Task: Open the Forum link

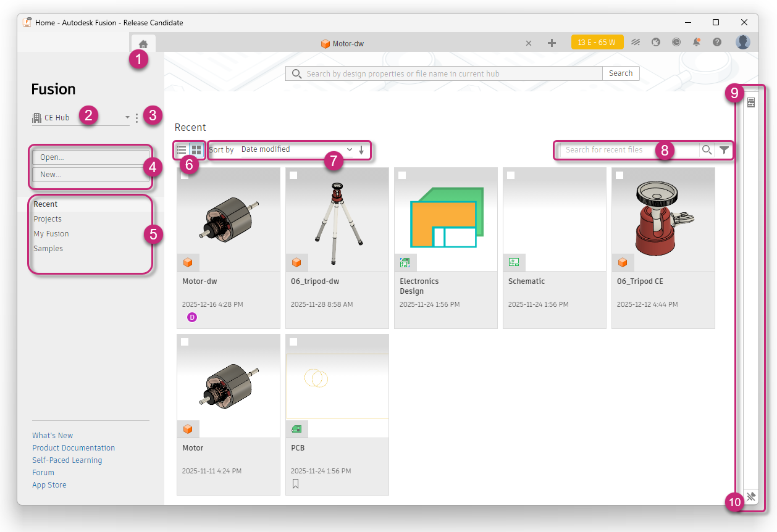Action: click(43, 473)
